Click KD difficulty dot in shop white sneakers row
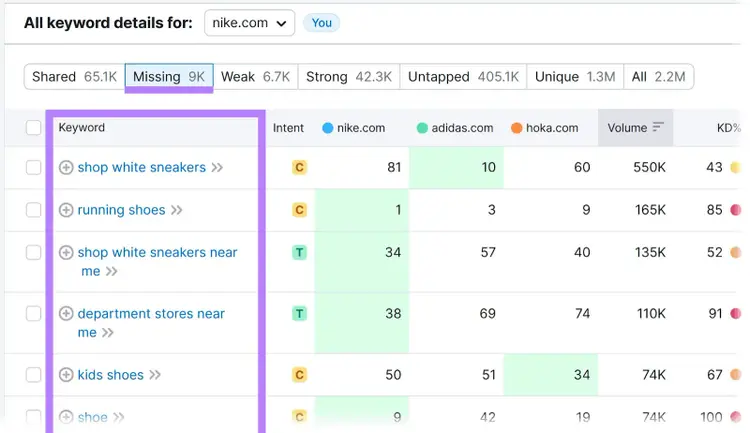The width and height of the screenshot is (750, 433). pyautogui.click(x=736, y=167)
